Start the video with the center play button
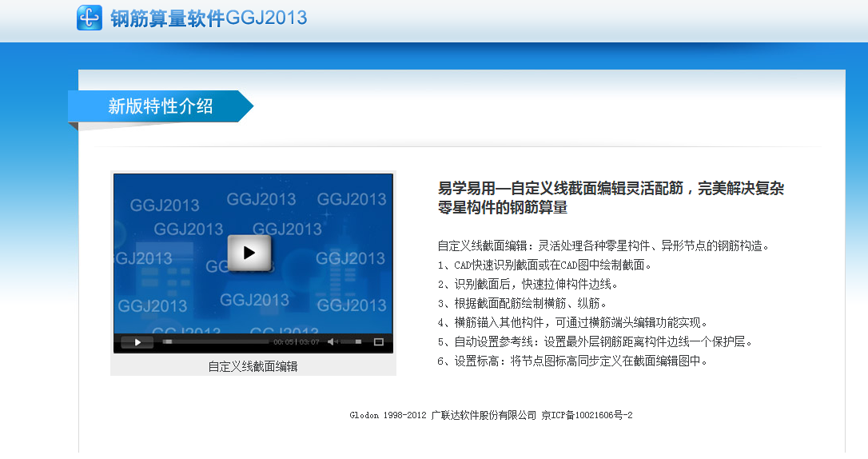 tap(249, 253)
